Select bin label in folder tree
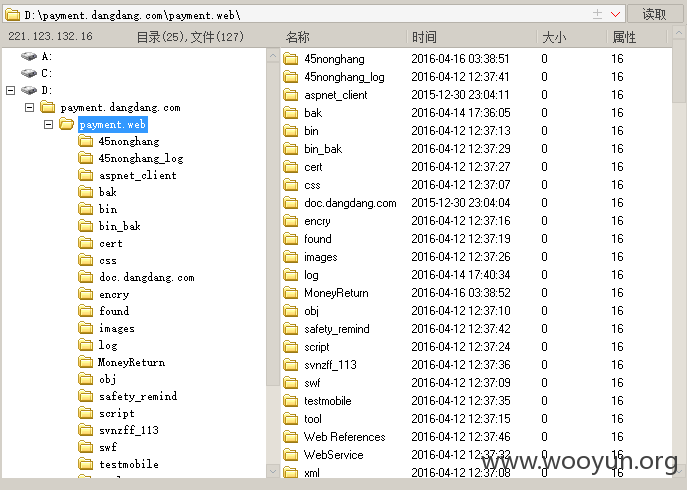 [108, 209]
